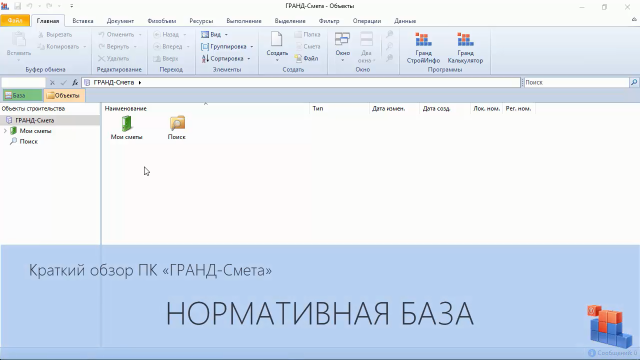640x360 pixels.
Task: Click Вернуть redo button
Action: coord(114,47)
